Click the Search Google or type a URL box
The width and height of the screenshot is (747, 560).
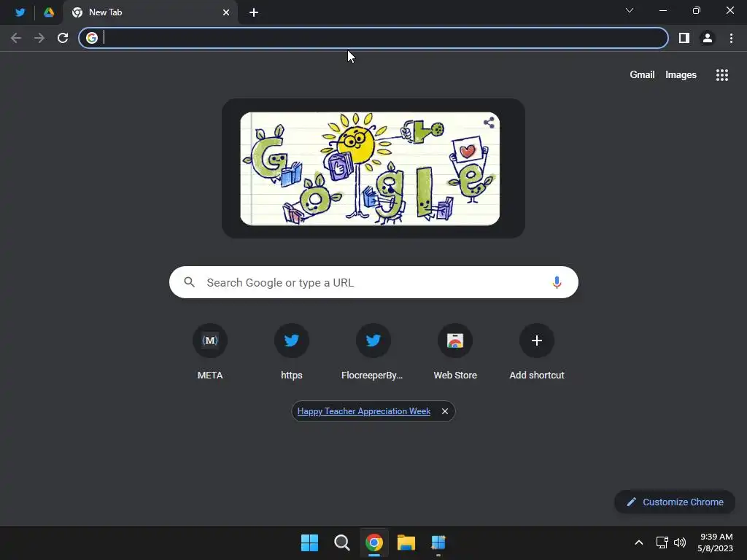(373, 282)
